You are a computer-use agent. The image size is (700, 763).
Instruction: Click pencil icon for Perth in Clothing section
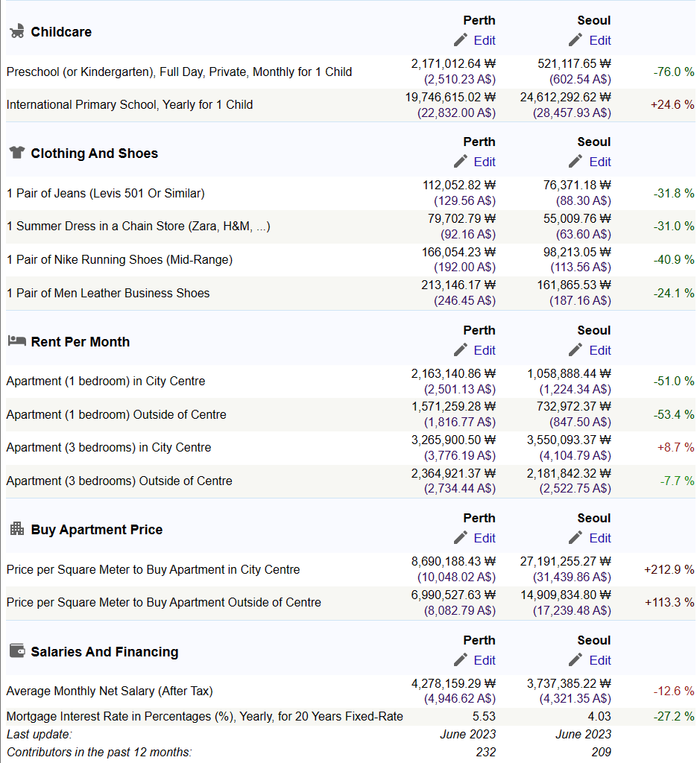pos(461,162)
